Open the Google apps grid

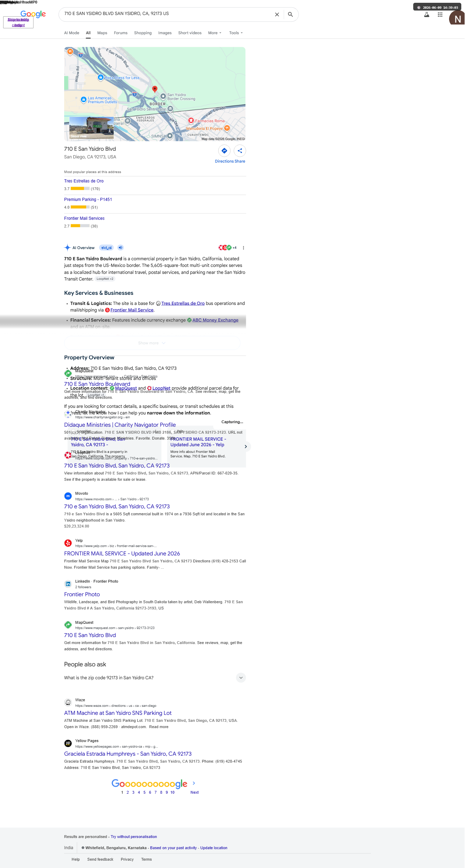point(440,15)
